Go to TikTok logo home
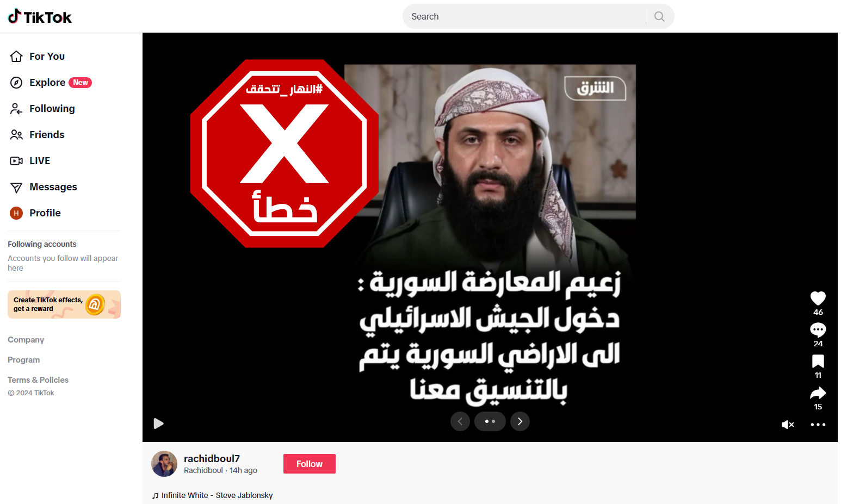The image size is (841, 504). tap(40, 17)
